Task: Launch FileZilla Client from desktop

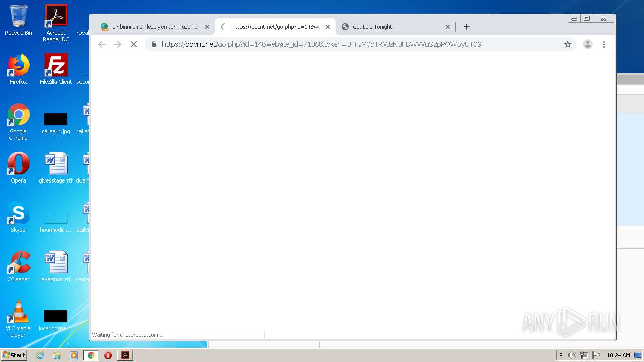Action: click(x=56, y=69)
